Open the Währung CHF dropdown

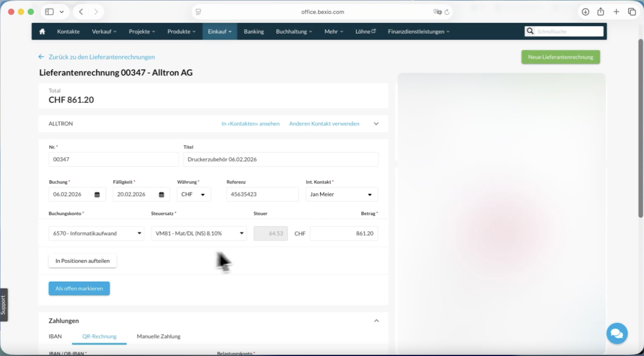[x=194, y=195]
